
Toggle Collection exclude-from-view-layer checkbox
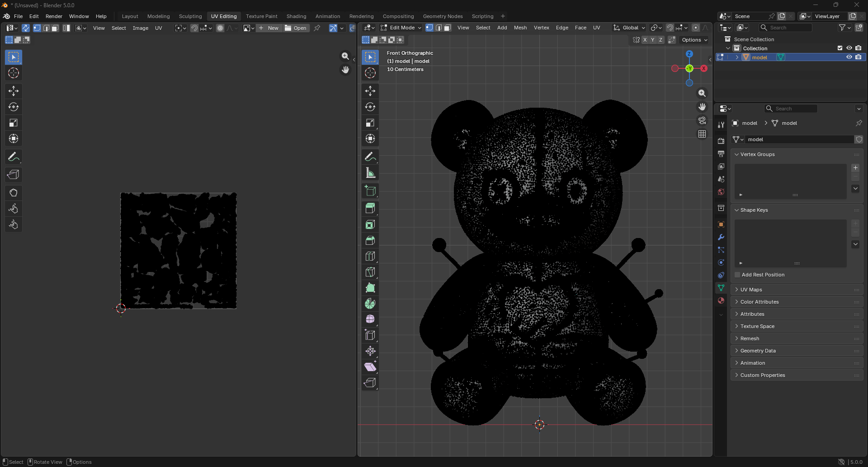tap(840, 48)
